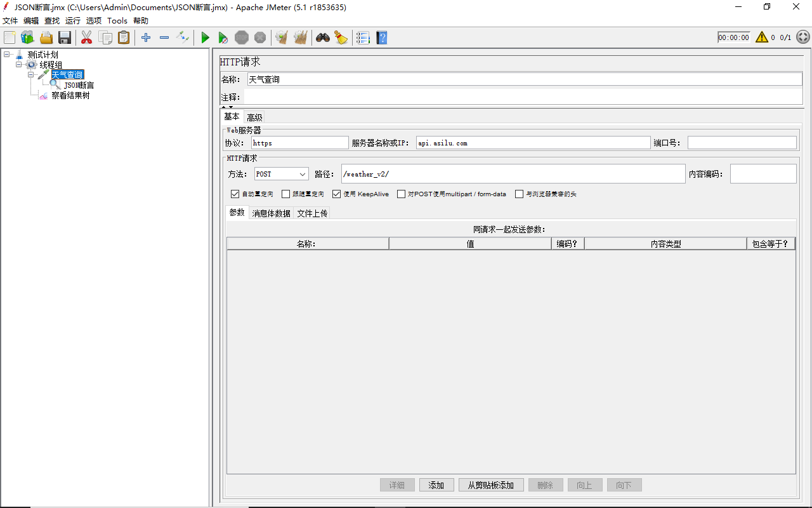Image resolution: width=812 pixels, height=508 pixels.
Task: Save the test plan with the floppy icon
Action: (65, 37)
